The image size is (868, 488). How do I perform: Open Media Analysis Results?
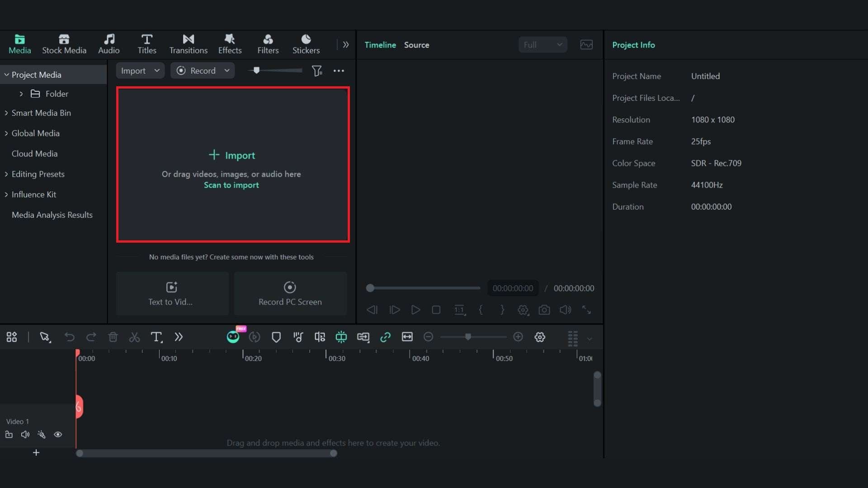point(52,215)
